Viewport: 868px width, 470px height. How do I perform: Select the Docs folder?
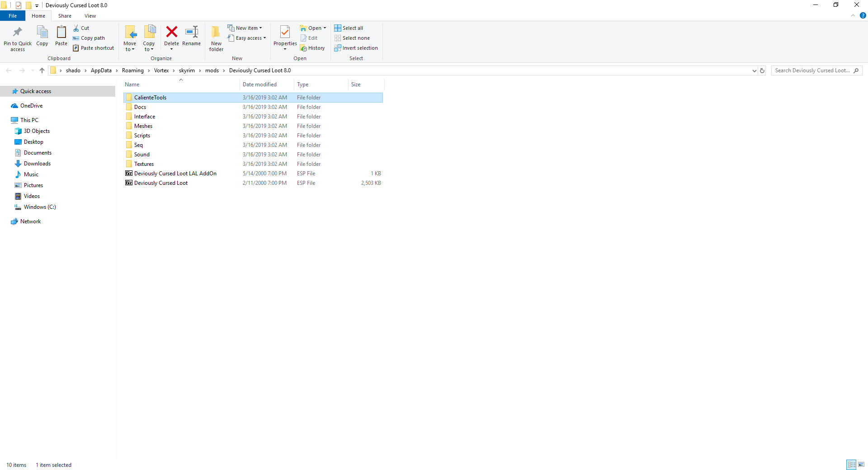click(253, 107)
